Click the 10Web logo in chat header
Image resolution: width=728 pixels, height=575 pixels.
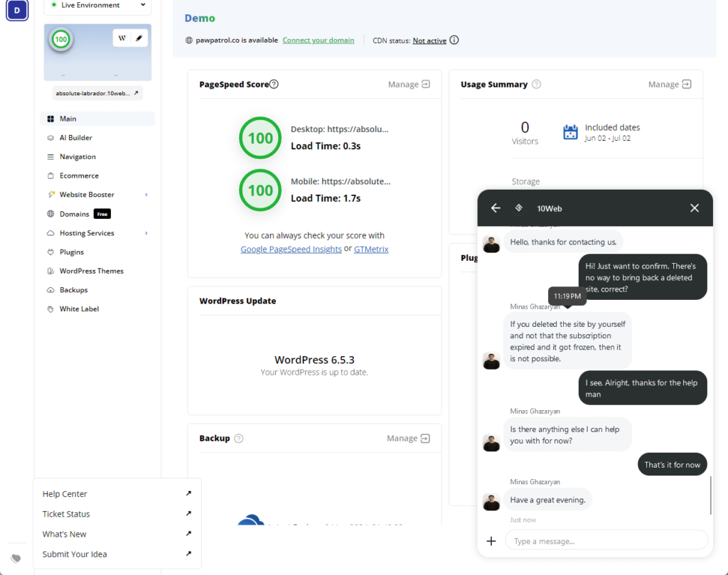coord(519,208)
